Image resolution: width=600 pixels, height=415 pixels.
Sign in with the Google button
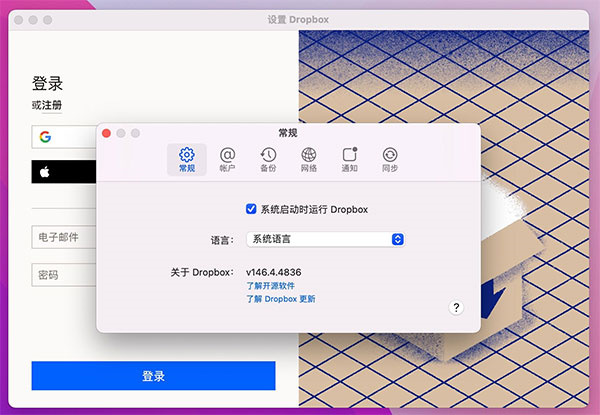coord(64,137)
